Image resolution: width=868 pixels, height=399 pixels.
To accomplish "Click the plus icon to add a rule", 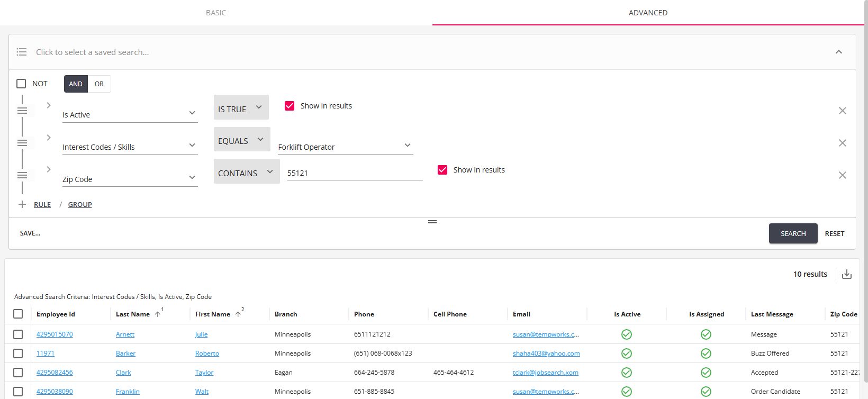I will [x=22, y=204].
